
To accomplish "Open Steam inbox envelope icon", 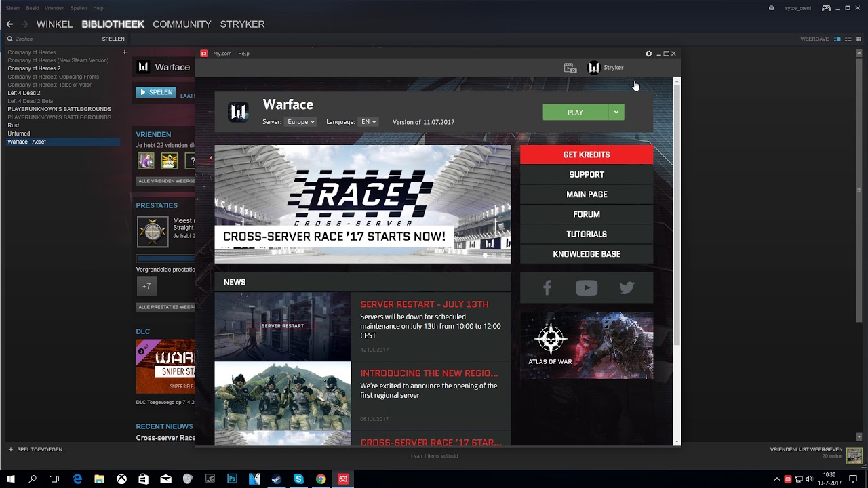I will pyautogui.click(x=772, y=8).
